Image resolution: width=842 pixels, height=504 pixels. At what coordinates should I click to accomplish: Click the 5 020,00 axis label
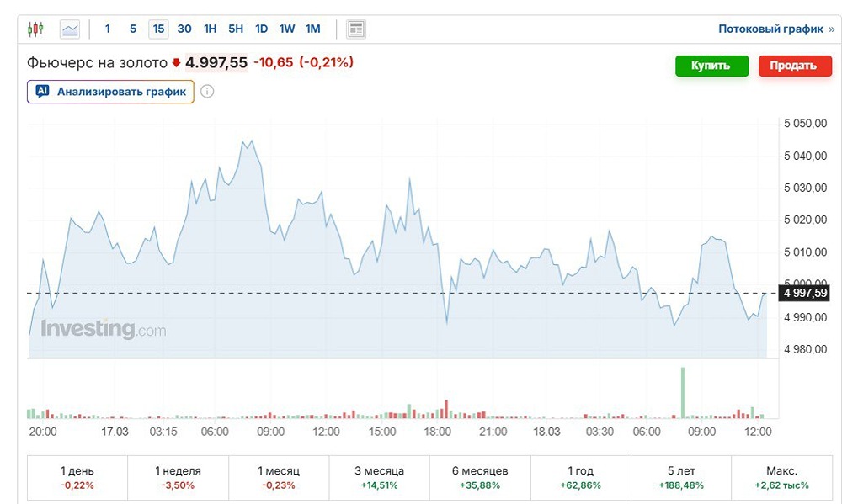(806, 220)
